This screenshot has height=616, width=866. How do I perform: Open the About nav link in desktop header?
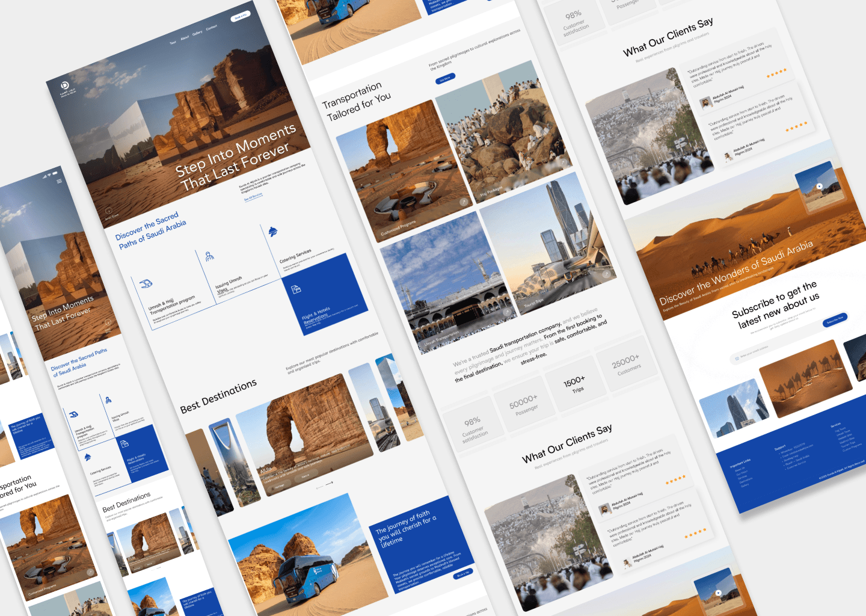(185, 38)
